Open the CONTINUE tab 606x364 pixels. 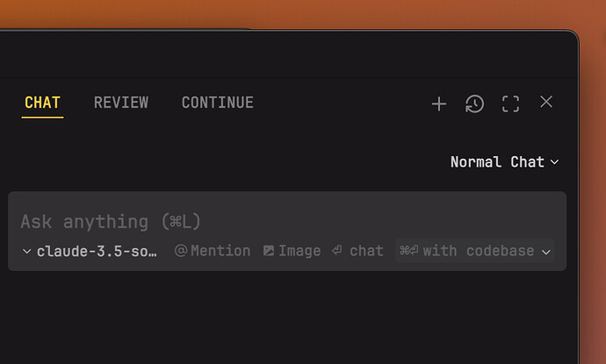(x=218, y=103)
